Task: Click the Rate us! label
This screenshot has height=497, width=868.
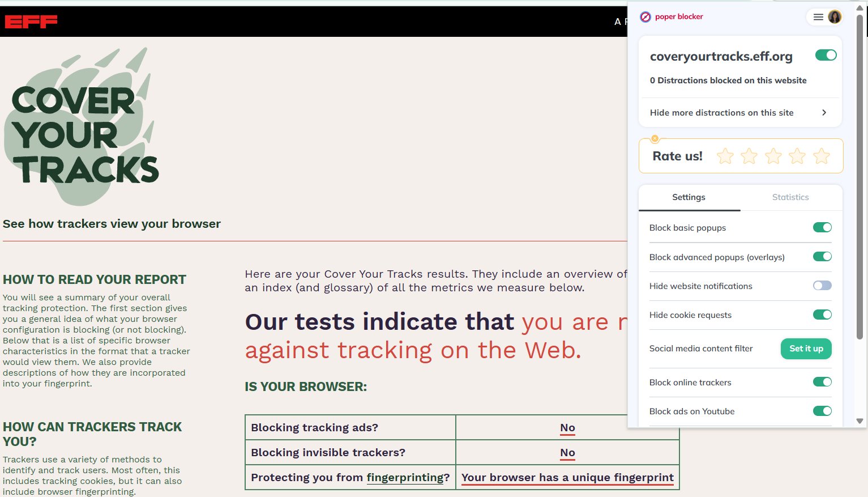Action: [677, 156]
